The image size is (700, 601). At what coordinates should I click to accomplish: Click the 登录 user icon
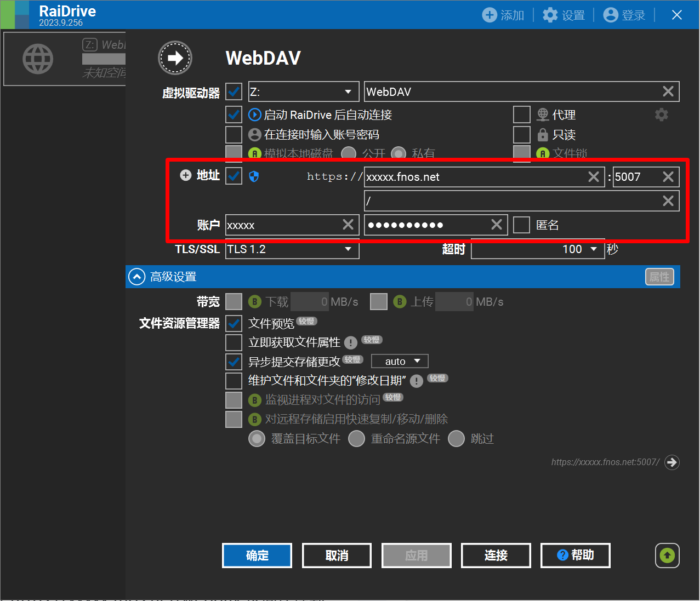coord(611,15)
